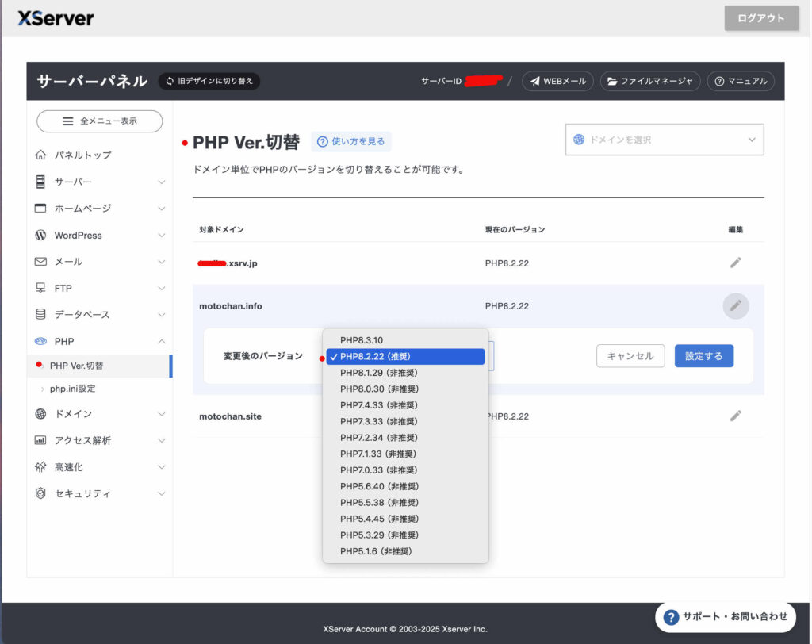Expand the データベース menu chevron

click(x=162, y=315)
